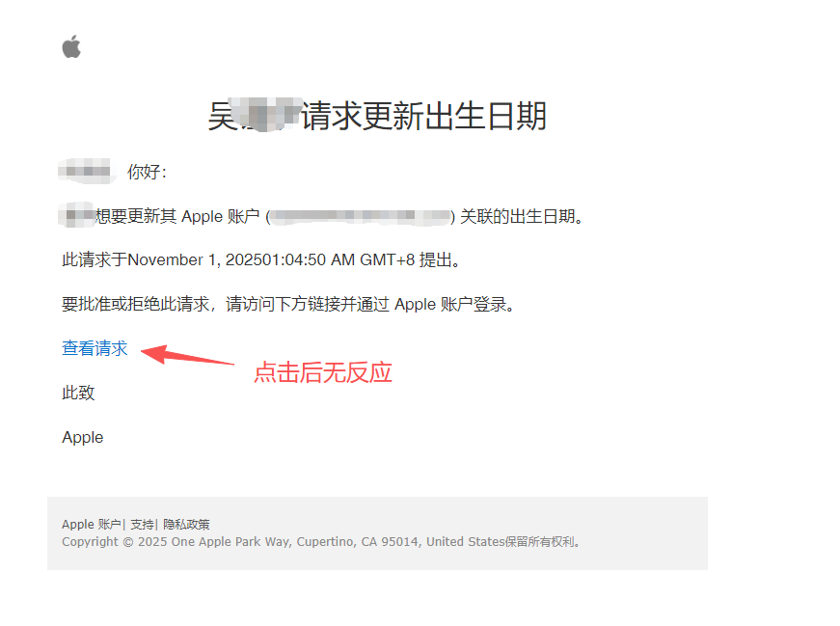Click the November 1, 2025 timestamp line
The width and height of the screenshot is (840, 626).
(261, 259)
